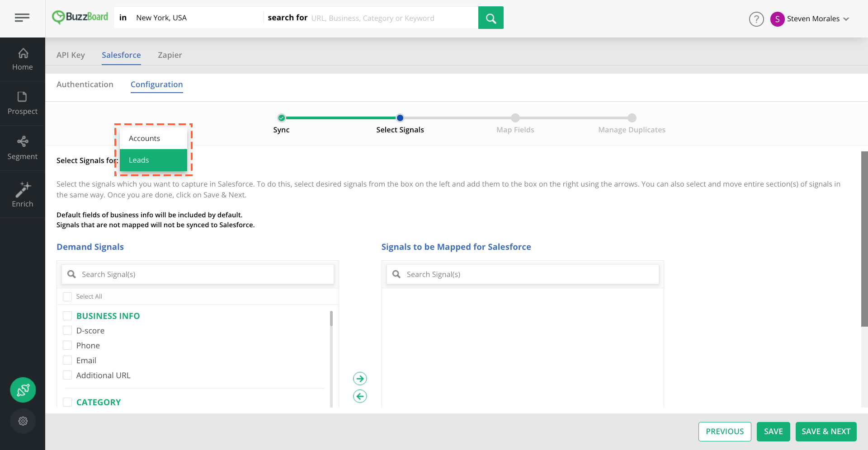Click the BuzzBoard logo

(80, 17)
